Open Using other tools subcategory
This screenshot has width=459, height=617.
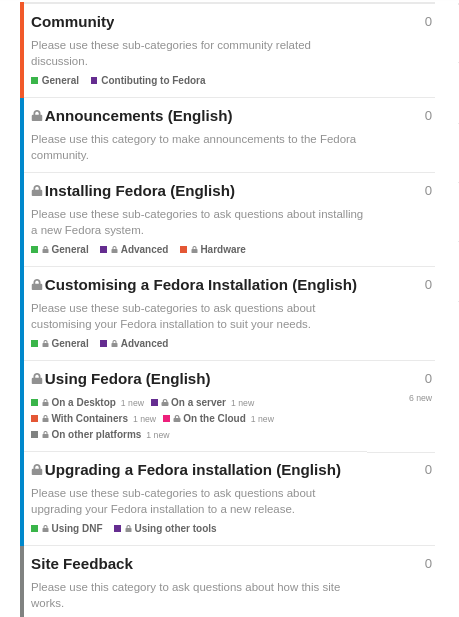coord(175,528)
